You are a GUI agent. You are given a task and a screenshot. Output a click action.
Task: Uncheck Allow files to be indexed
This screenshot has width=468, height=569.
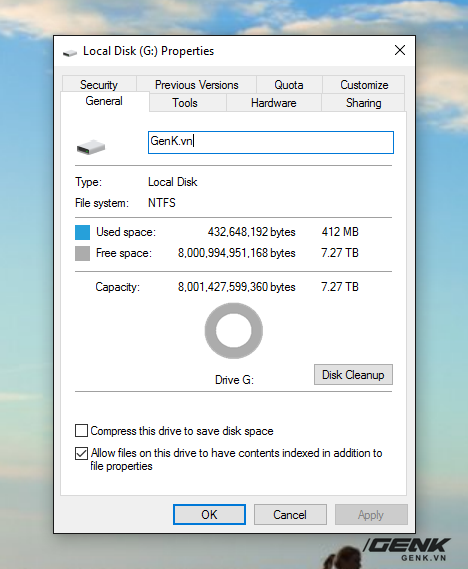point(81,453)
